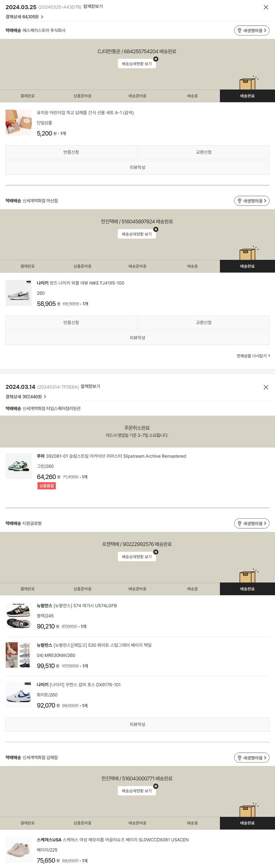The image size is (275, 868).
Task: View 로젠택배 delivery tracking details
Action: [137, 556]
